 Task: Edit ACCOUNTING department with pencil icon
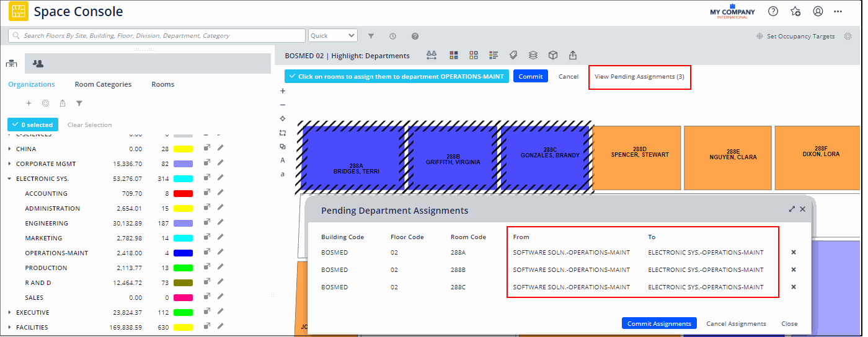coord(220,193)
